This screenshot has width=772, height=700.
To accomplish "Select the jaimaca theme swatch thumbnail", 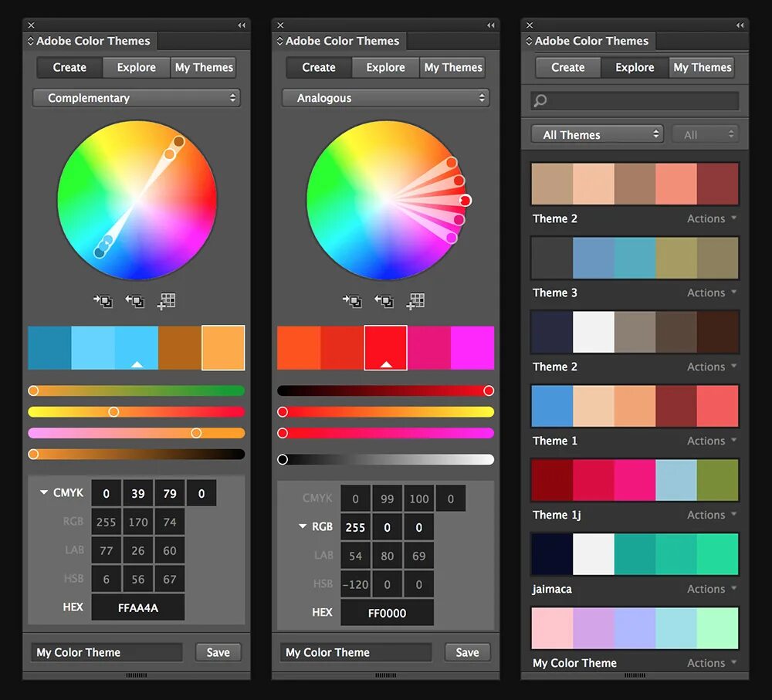I will coord(635,554).
